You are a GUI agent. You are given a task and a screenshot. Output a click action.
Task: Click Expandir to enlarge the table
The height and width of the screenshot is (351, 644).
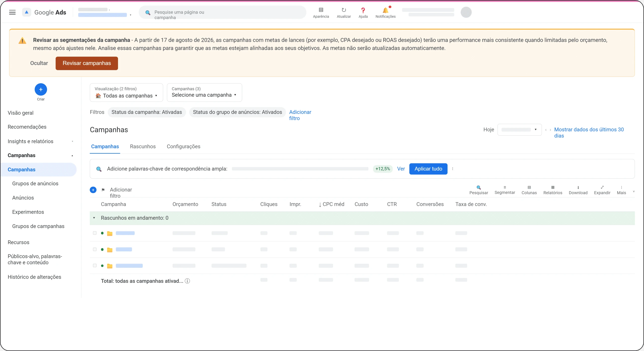coord(602,190)
